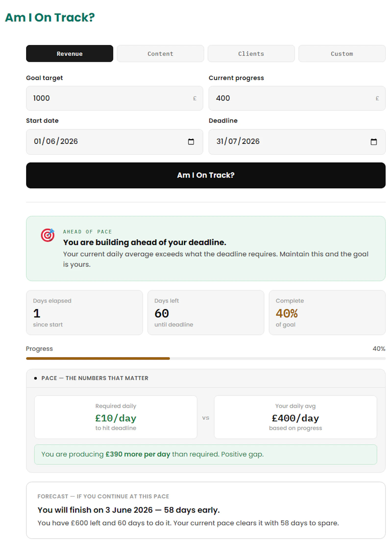The image size is (392, 542).
Task: Switch to the Content tab
Action: tap(160, 54)
